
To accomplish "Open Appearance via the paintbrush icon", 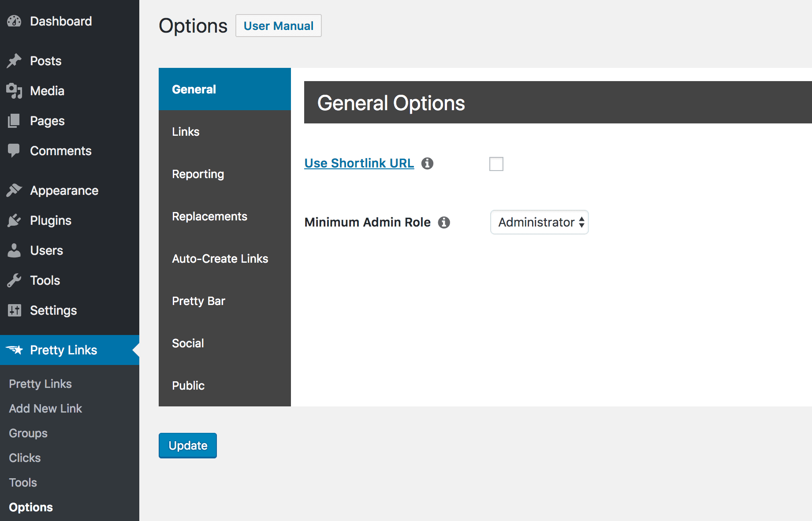I will [x=15, y=190].
